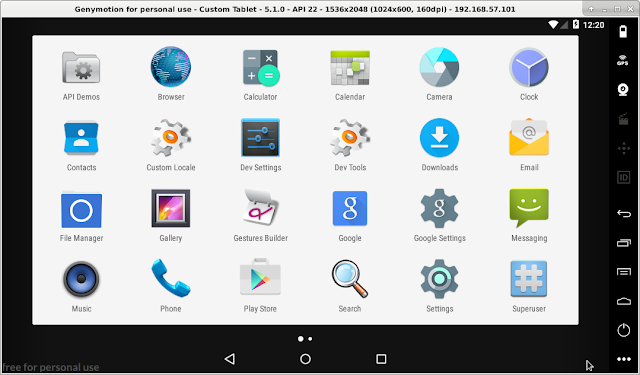Click the status bar battery icon
This screenshot has width=640, height=375.
pyautogui.click(x=576, y=24)
